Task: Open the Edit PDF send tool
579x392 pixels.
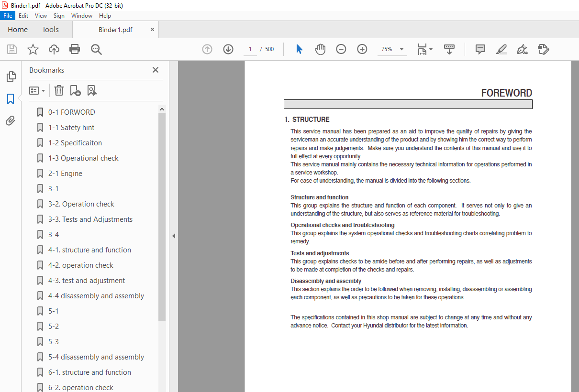Action: click(543, 49)
